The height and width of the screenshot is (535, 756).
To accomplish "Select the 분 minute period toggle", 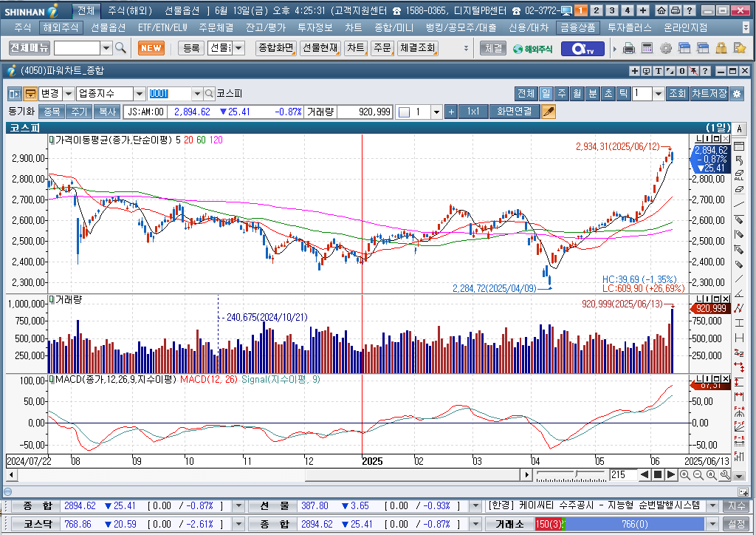I will [x=593, y=94].
